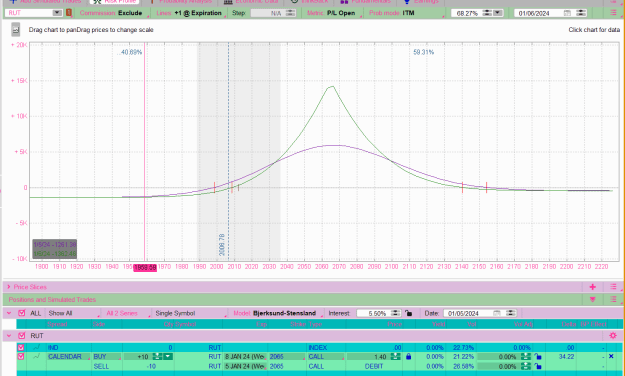Click the 2006.78 current price line label
The height and width of the screenshot is (376, 625).
(x=222, y=244)
